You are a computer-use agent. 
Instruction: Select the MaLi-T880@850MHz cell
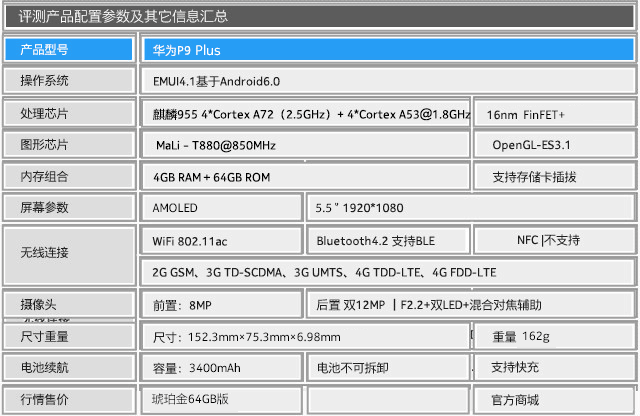(x=306, y=145)
